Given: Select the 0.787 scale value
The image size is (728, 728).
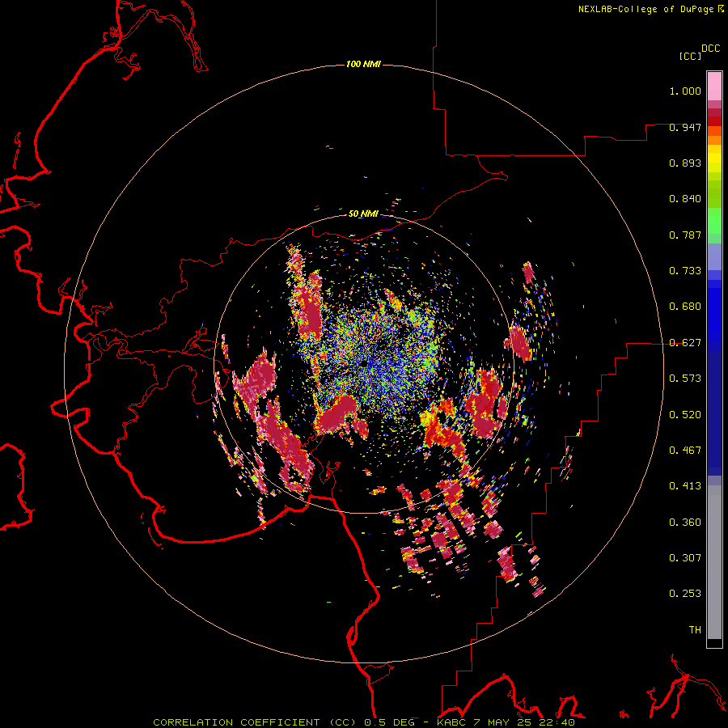Looking at the screenshot, I should [685, 235].
